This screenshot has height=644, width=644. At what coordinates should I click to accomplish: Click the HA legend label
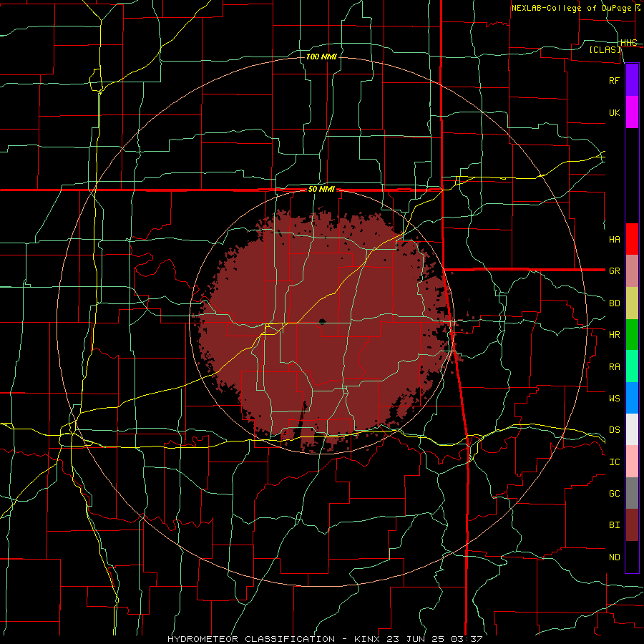615,240
